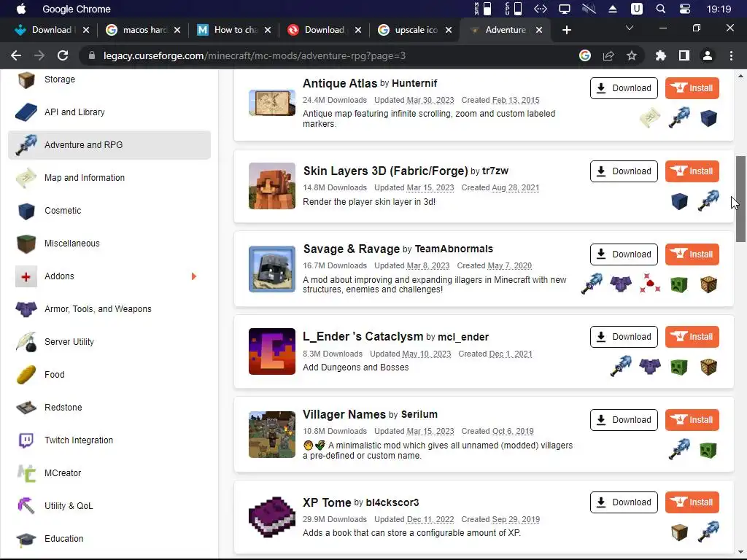
Task: Open author Serilum profile link
Action: click(419, 415)
